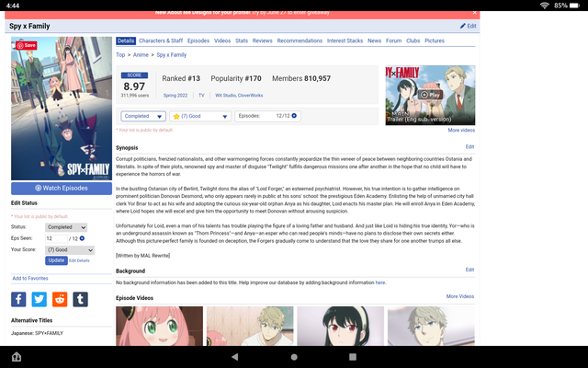
Task: Click Update button
Action: point(56,260)
